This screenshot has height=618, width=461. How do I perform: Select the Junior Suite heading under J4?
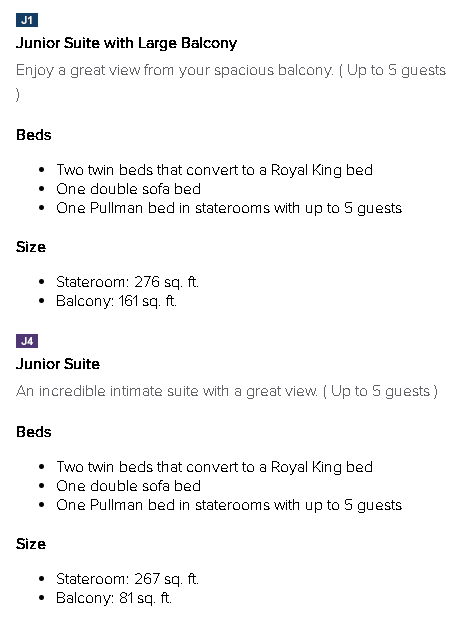(58, 364)
